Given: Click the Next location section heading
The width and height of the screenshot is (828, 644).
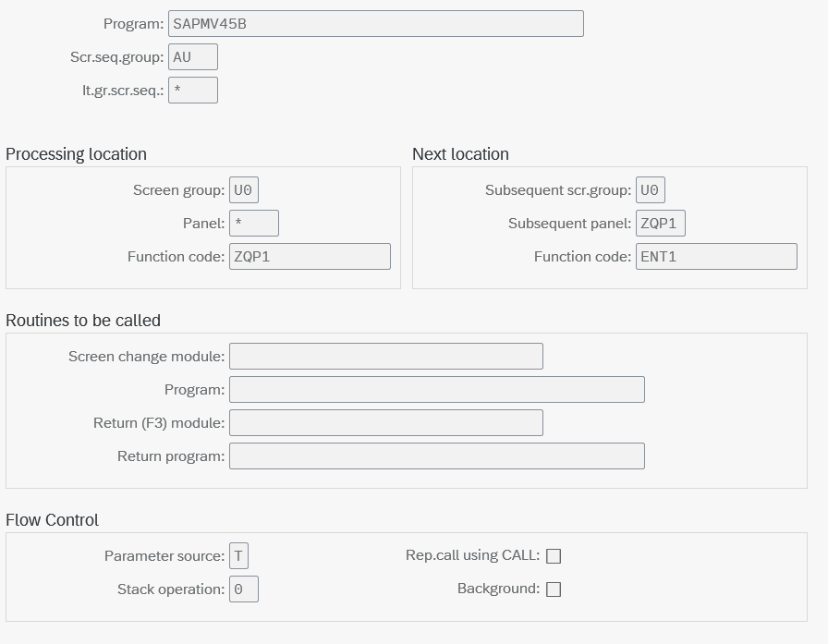Looking at the screenshot, I should click(x=460, y=154).
